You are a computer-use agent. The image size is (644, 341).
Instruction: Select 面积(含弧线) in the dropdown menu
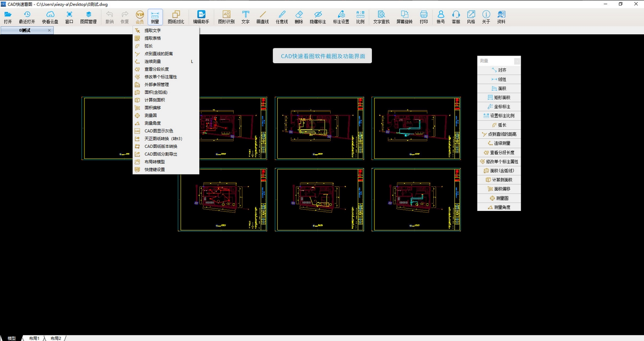[x=166, y=92]
